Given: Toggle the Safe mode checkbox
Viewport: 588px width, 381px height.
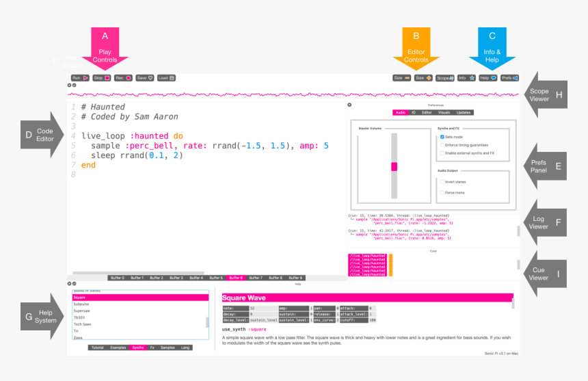Looking at the screenshot, I should [x=442, y=137].
